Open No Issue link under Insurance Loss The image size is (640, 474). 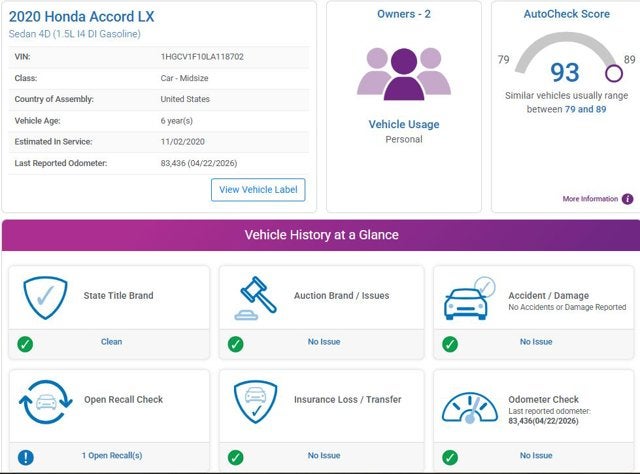[324, 455]
